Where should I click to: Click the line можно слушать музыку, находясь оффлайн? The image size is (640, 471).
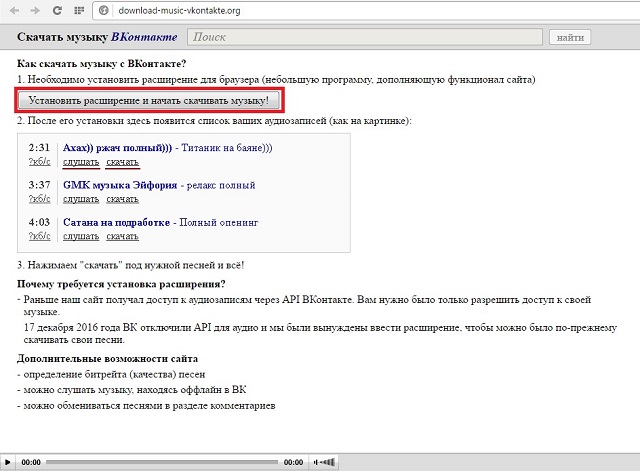click(135, 390)
